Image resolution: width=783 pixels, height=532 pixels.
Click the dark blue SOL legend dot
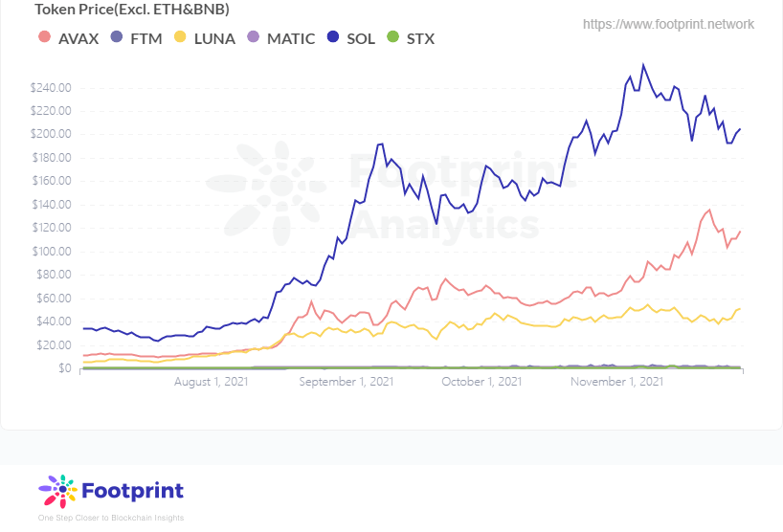pos(334,38)
